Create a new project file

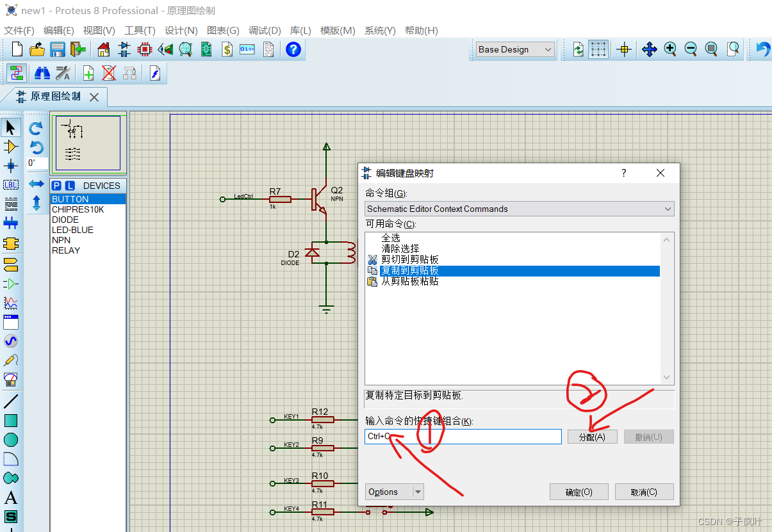coord(17,49)
